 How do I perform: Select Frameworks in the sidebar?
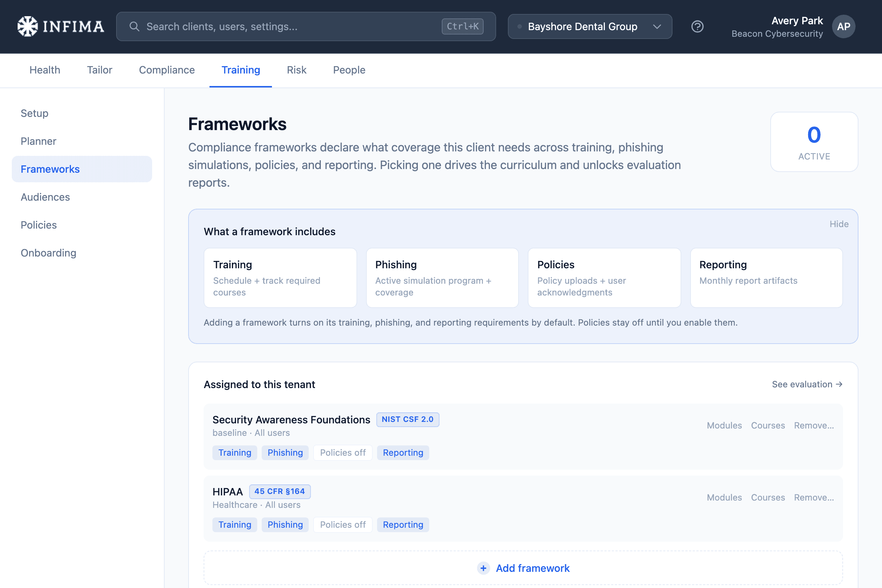tap(82, 169)
